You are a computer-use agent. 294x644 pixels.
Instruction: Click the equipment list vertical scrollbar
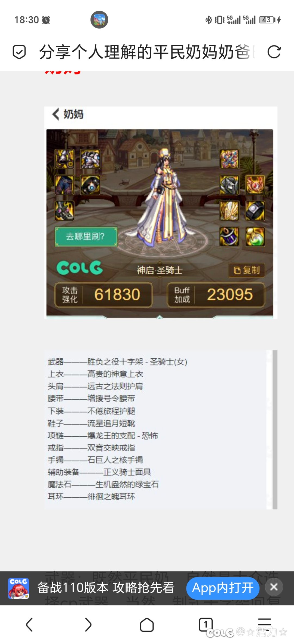275,430
